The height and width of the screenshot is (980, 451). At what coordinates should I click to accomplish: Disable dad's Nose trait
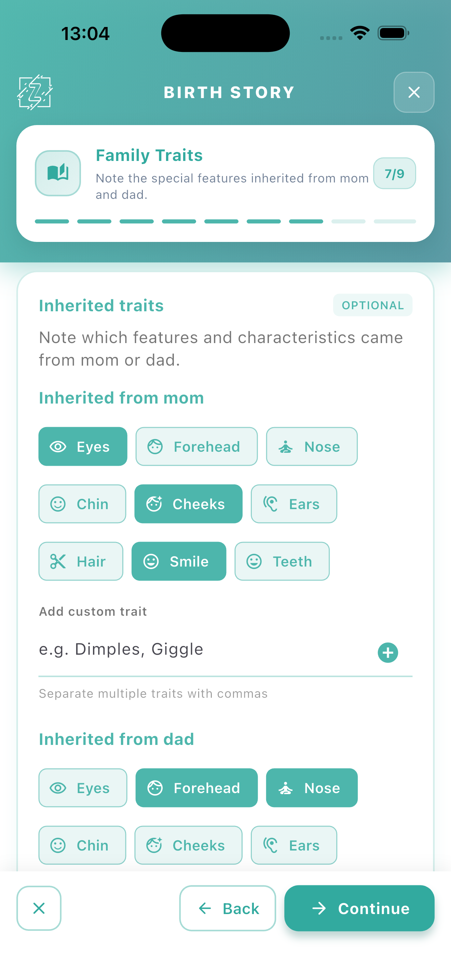pyautogui.click(x=312, y=788)
